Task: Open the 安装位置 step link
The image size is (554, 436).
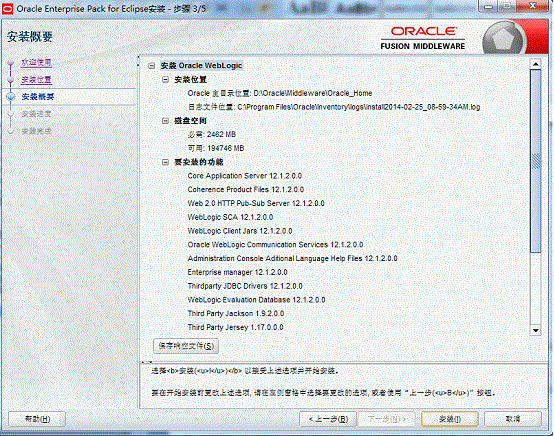Action: pos(36,80)
